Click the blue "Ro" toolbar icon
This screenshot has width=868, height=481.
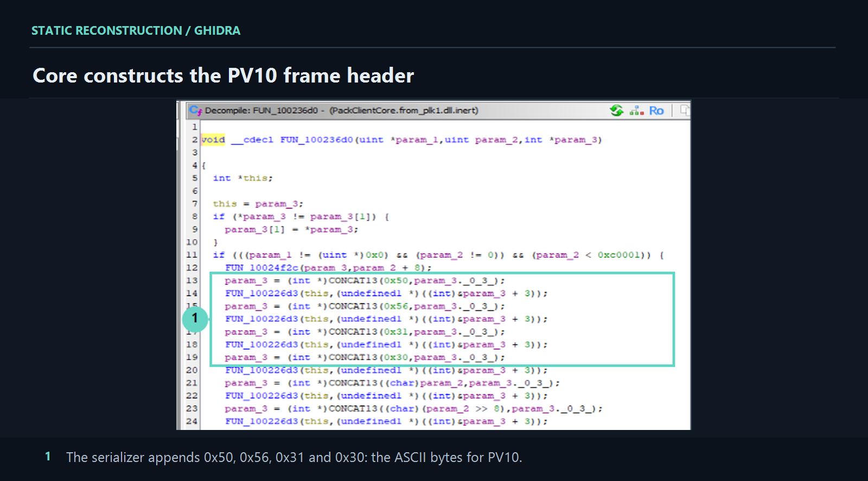tap(656, 111)
